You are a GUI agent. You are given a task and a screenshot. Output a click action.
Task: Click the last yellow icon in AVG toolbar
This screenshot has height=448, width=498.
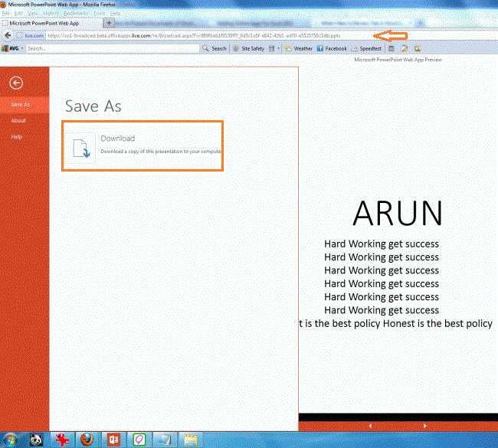coord(418,48)
